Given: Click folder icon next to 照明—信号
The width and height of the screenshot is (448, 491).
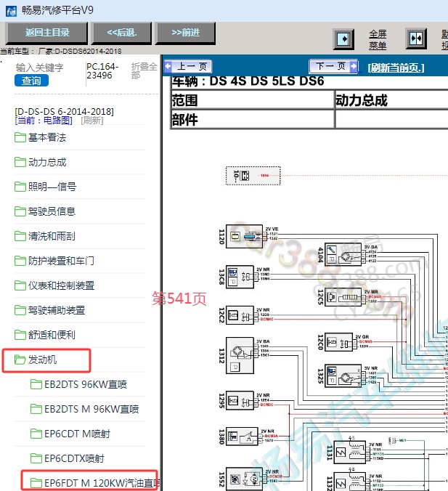Looking at the screenshot, I should point(20,187).
